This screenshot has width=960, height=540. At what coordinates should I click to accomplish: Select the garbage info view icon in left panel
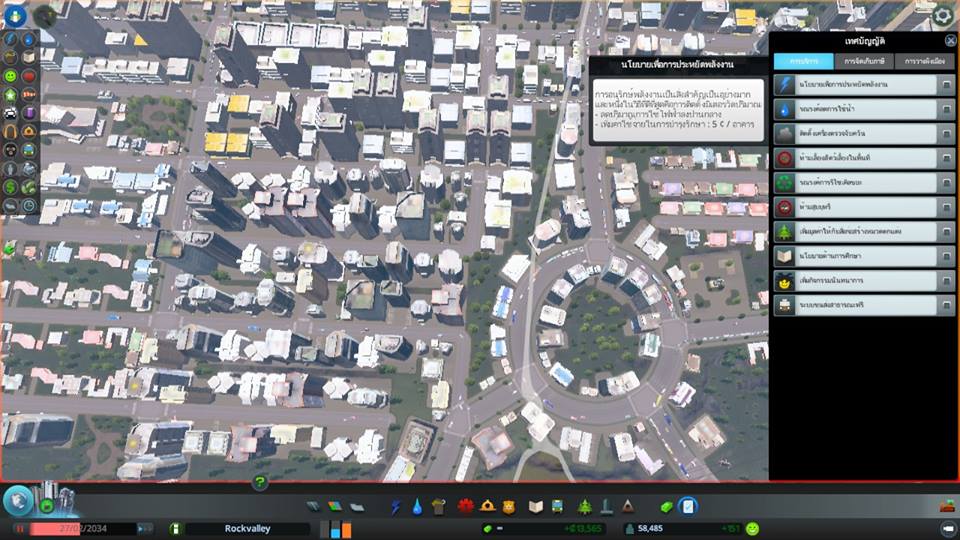[10, 58]
